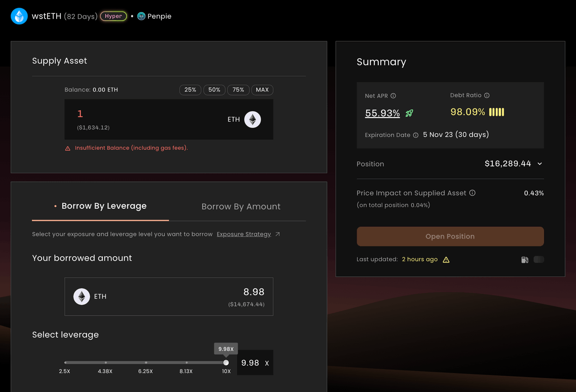Click the '2 hours ago' timestamp
This screenshot has height=392, width=576.
(x=420, y=260)
